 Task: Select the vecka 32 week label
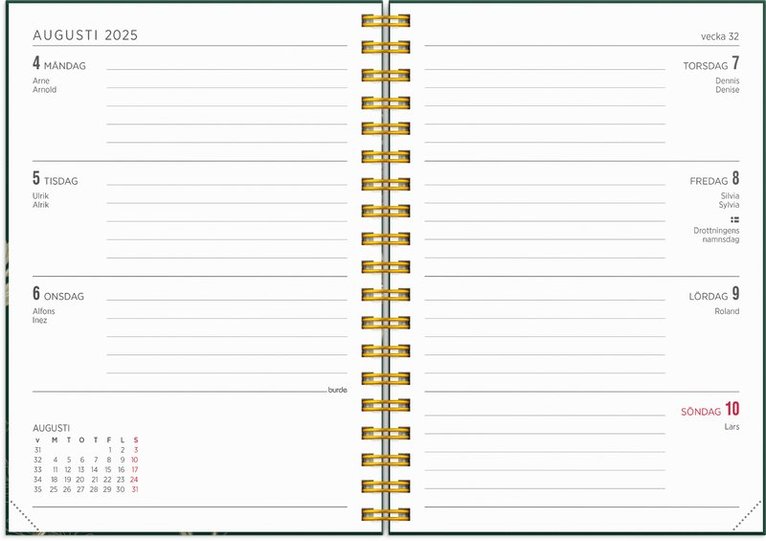[719, 37]
